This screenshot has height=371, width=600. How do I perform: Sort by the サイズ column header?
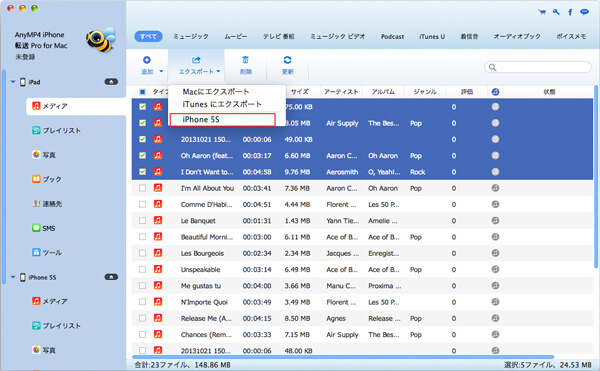tap(300, 92)
